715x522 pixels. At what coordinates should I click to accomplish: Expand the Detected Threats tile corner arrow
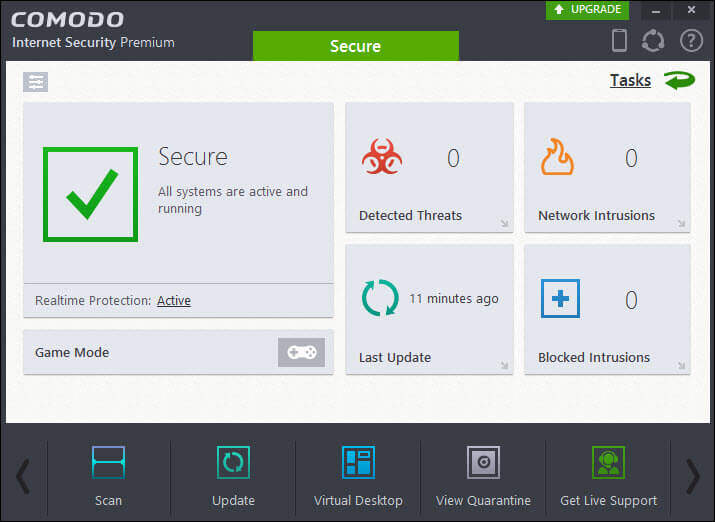(504, 223)
